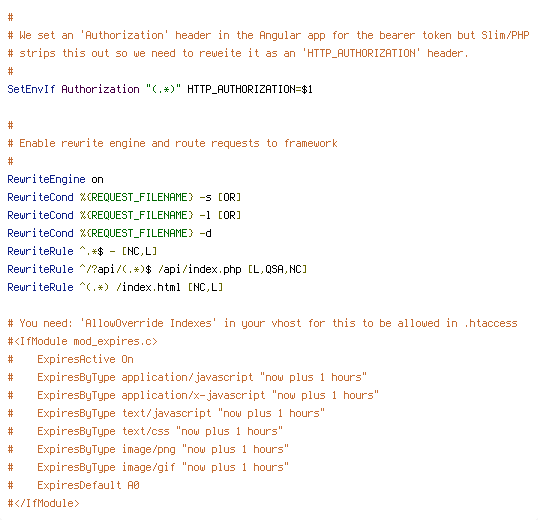Click the 'on' value after RewriteEngine
Image resolution: width=538 pixels, height=520 pixels.
[97, 180]
